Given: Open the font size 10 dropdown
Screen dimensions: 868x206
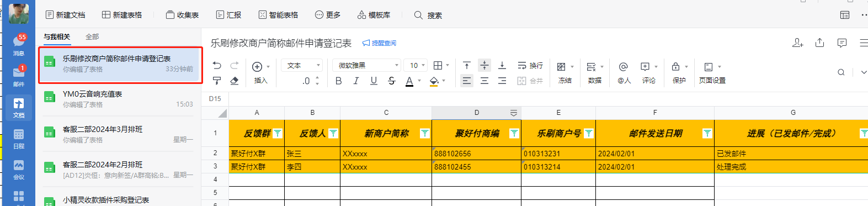Looking at the screenshot, I should coord(416,65).
